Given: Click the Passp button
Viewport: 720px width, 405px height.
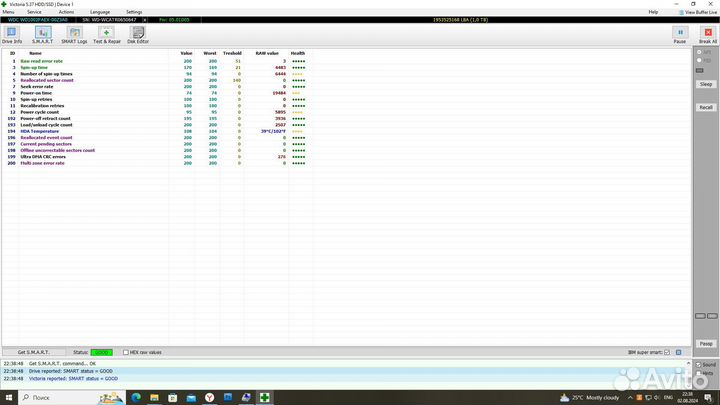Looking at the screenshot, I should pos(706,343).
